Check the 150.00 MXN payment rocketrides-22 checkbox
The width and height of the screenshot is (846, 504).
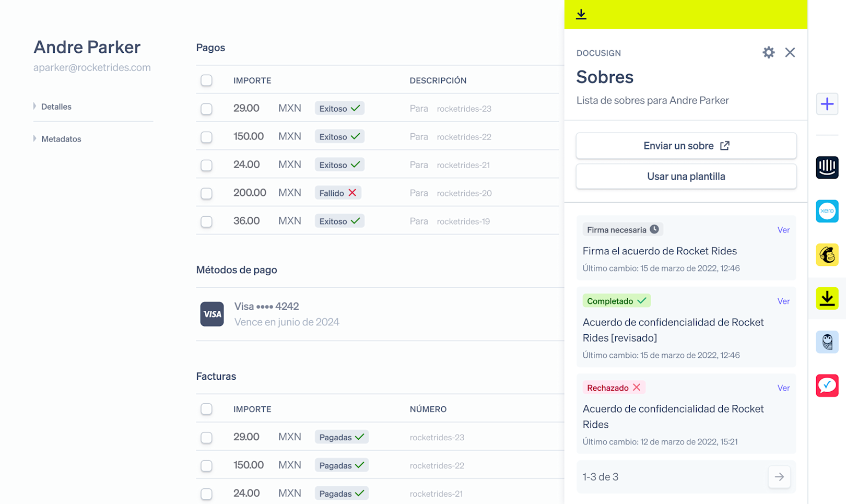pyautogui.click(x=206, y=137)
